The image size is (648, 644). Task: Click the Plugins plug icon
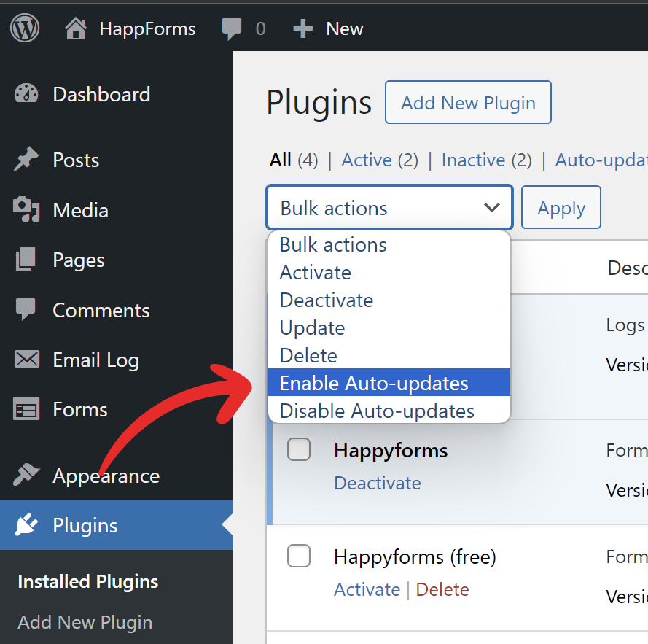[26, 524]
